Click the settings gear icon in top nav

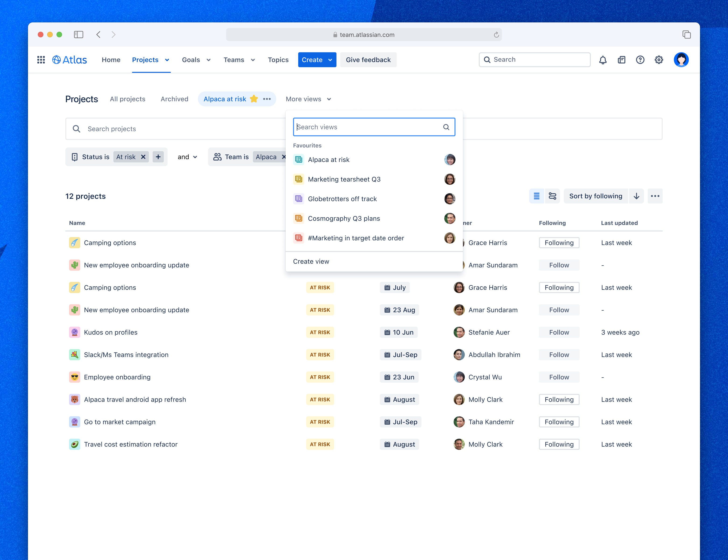[x=659, y=59]
